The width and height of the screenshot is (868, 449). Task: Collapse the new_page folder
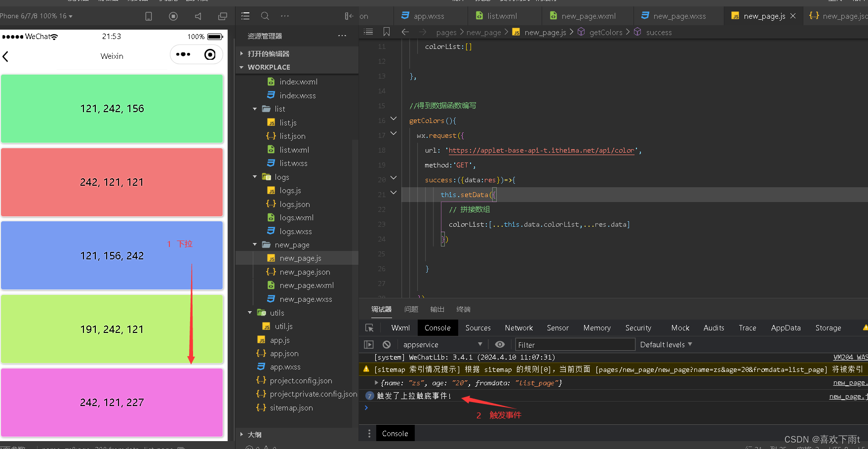click(x=255, y=245)
